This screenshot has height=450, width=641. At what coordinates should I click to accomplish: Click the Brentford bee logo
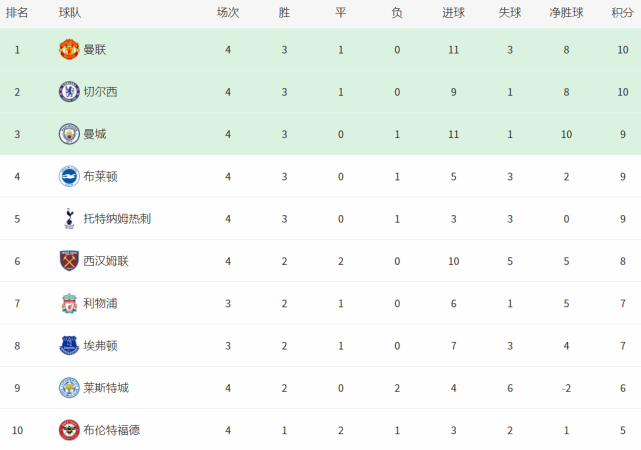coord(69,430)
